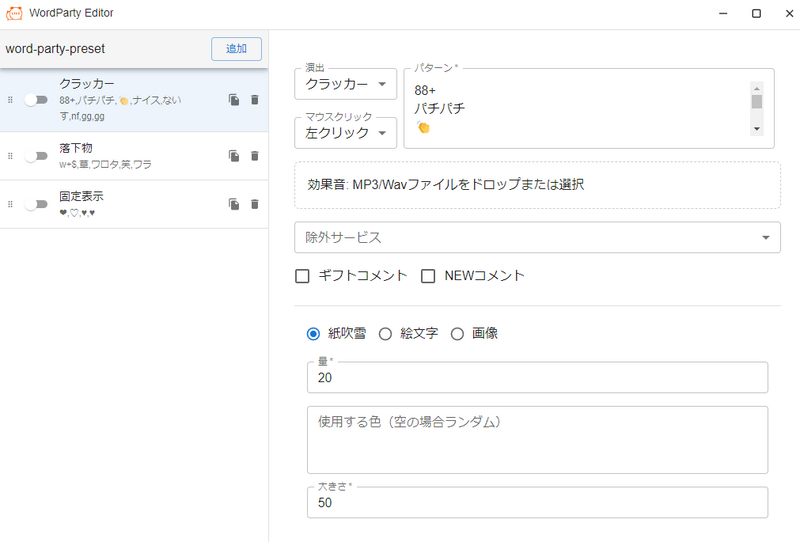This screenshot has height=542, width=800.
Task: Duplicate the 固定表示 item
Action: 234,204
